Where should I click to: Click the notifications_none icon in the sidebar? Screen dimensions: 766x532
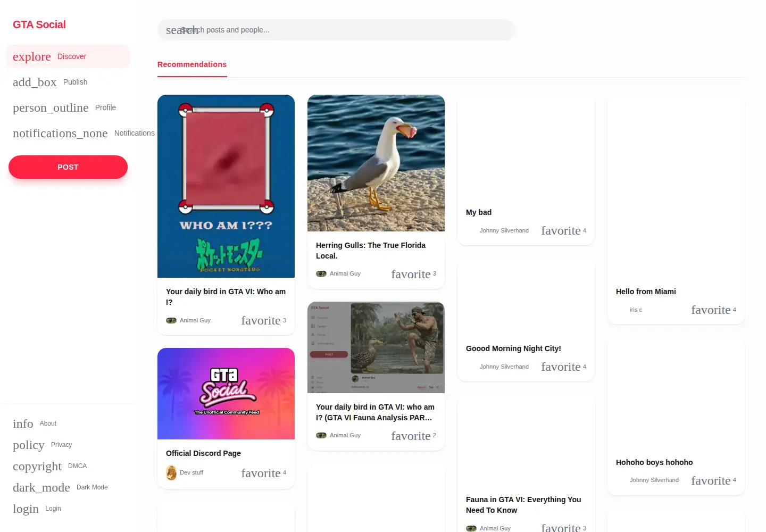[x=60, y=133]
